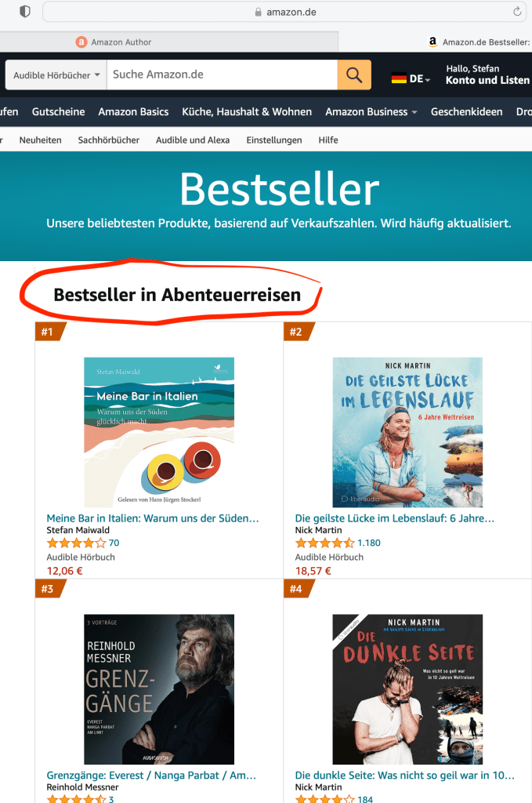Open Konto und Listen account link
This screenshot has height=803, width=532.
coord(487,80)
